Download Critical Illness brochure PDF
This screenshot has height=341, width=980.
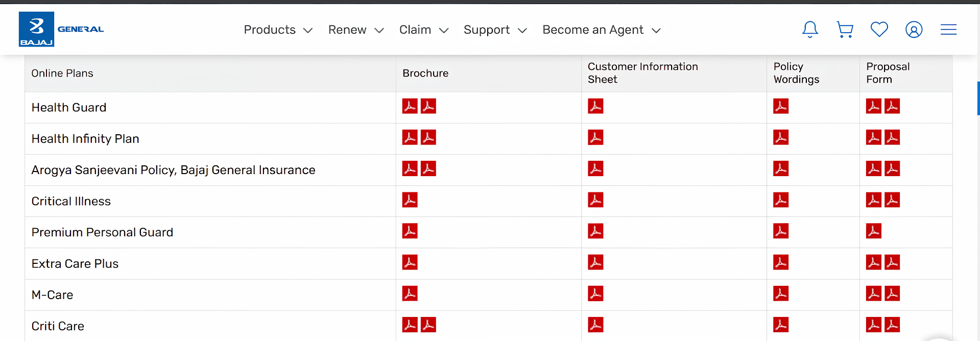point(410,200)
